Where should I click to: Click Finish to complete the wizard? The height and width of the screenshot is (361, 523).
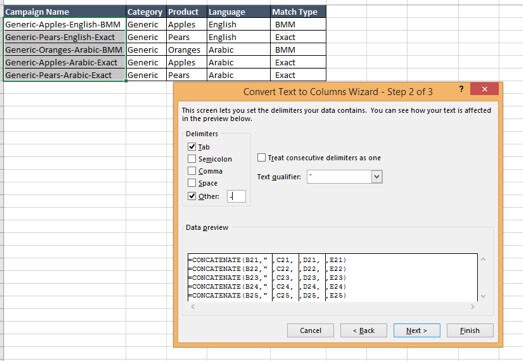point(470,330)
